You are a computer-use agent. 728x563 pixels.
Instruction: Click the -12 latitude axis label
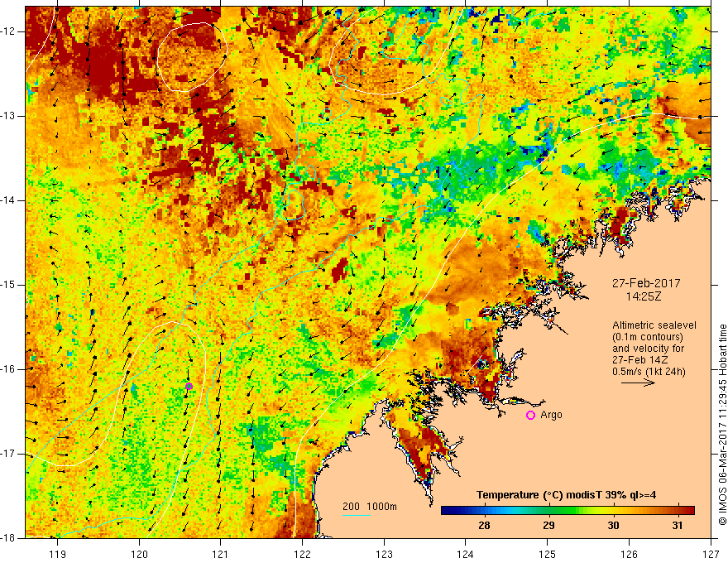pyautogui.click(x=9, y=31)
